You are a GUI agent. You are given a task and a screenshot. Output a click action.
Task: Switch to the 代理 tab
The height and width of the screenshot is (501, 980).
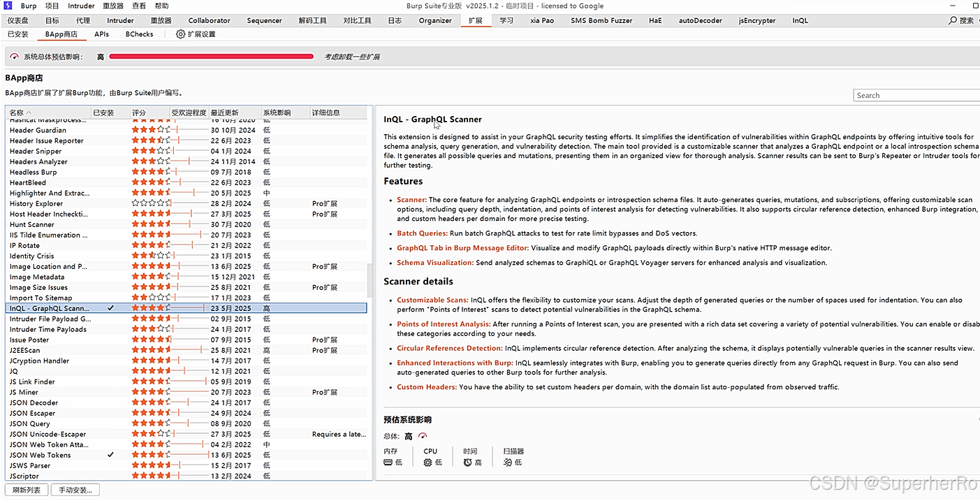coord(83,21)
